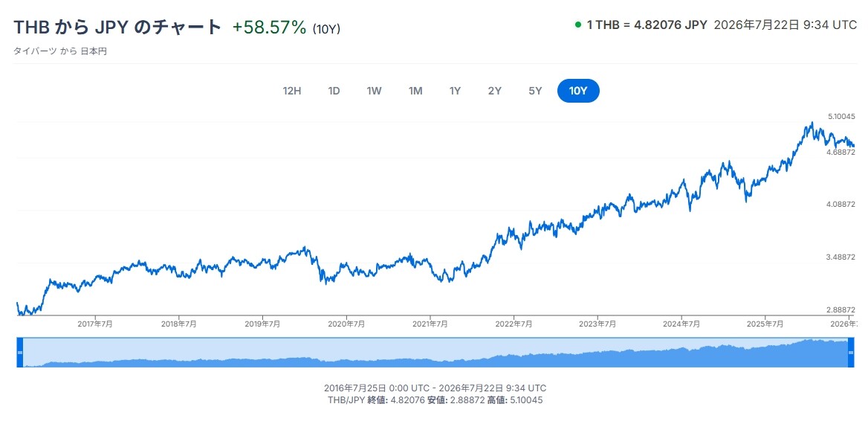Click the 2017年7月 axis label
The image size is (868, 427).
pyautogui.click(x=95, y=324)
